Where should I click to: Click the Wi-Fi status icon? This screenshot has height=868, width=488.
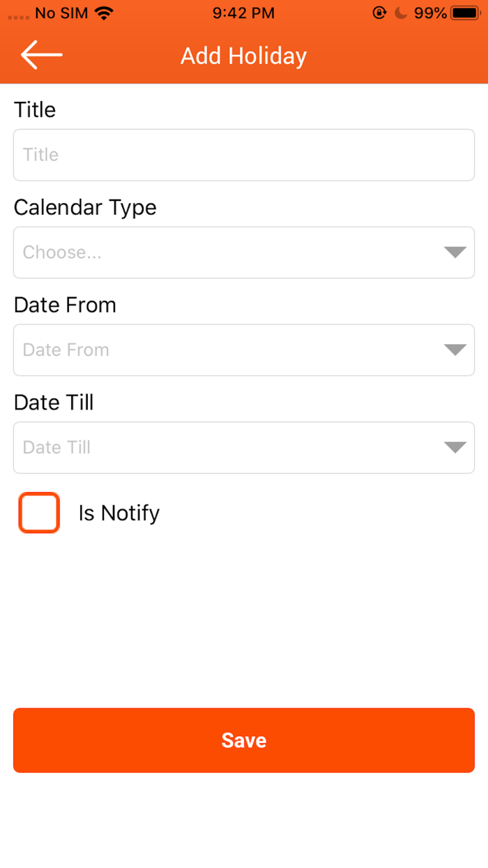coord(104,13)
